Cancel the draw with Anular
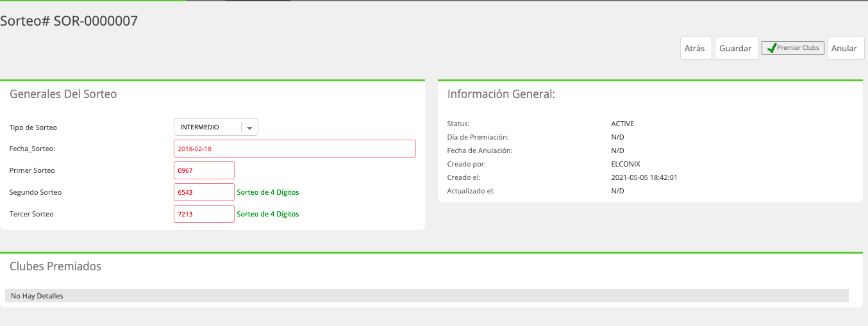The image size is (868, 326). pos(845,48)
